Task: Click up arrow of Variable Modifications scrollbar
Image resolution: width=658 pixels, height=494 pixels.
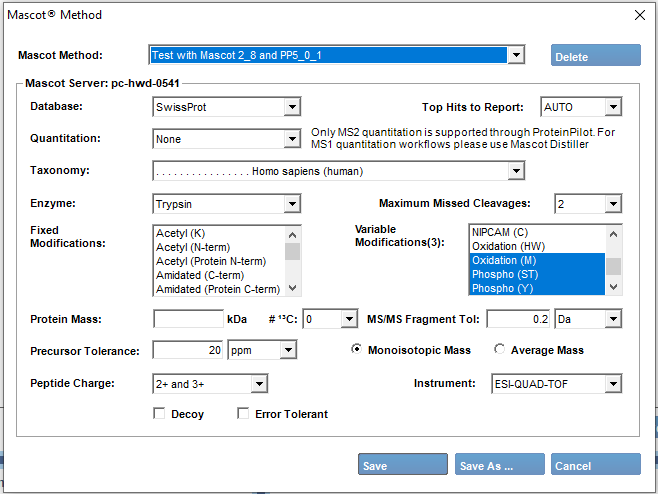Action: tap(614, 234)
